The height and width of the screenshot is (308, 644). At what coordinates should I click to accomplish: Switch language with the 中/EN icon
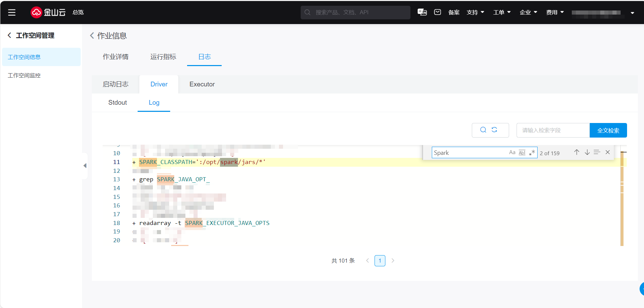(x=422, y=12)
